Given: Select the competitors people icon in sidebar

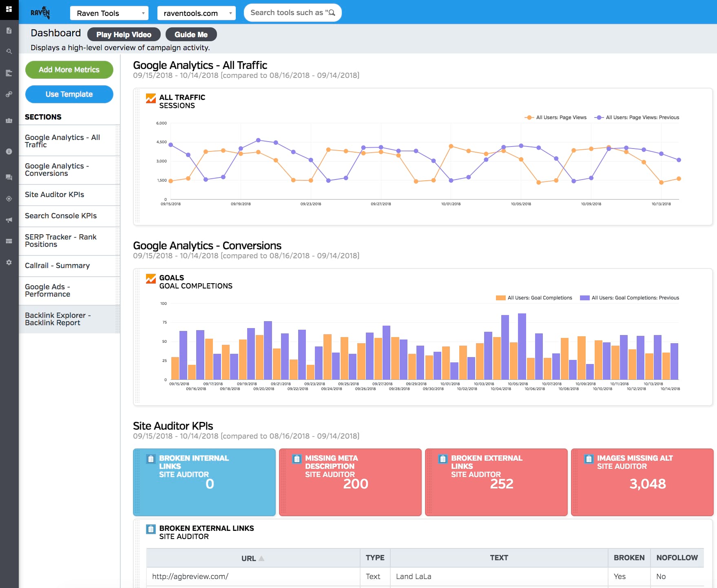Looking at the screenshot, I should click(x=9, y=120).
